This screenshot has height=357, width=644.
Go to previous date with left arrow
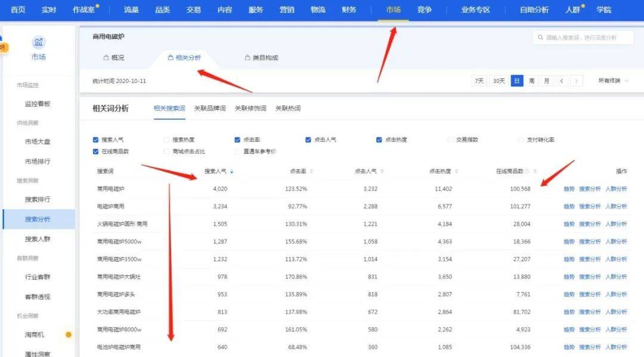pyautogui.click(x=562, y=81)
